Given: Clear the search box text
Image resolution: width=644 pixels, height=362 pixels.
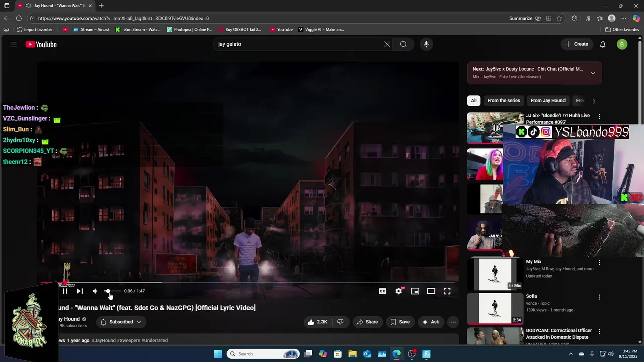Looking at the screenshot, I should coord(387,44).
